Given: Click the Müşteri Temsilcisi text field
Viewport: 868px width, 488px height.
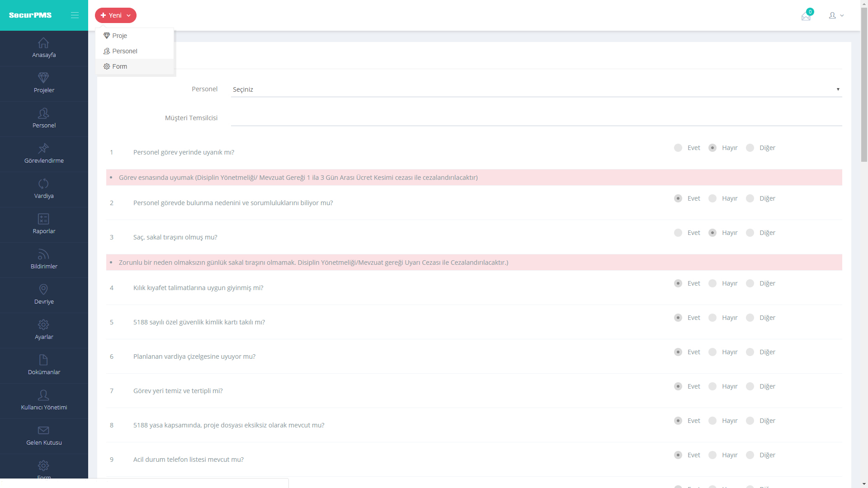Looking at the screenshot, I should pos(536,118).
